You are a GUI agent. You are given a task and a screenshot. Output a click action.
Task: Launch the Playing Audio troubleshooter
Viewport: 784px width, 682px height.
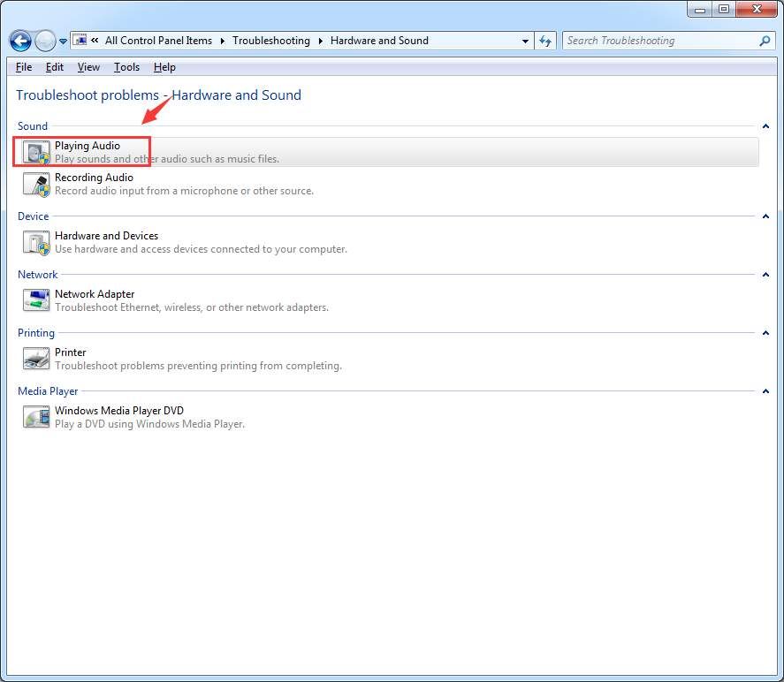88,146
